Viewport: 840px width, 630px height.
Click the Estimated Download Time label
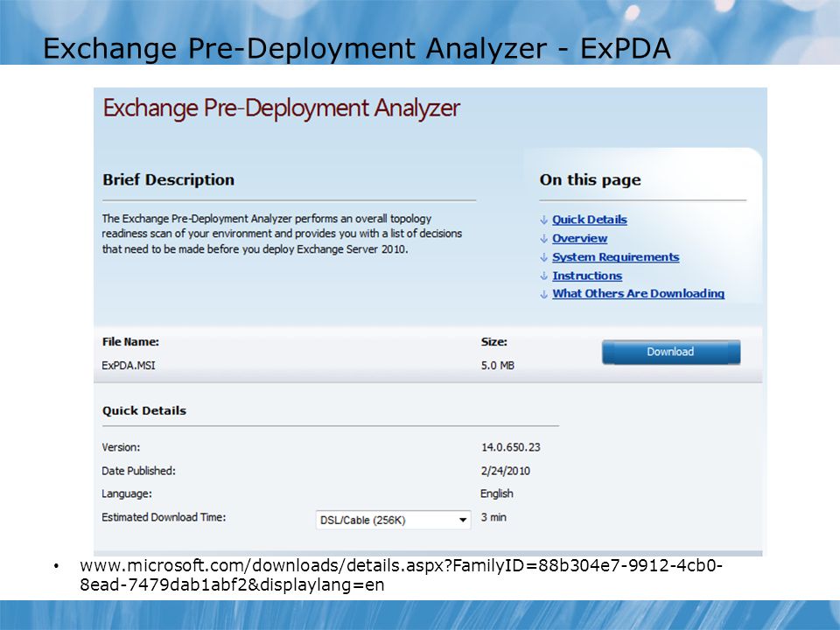164,517
